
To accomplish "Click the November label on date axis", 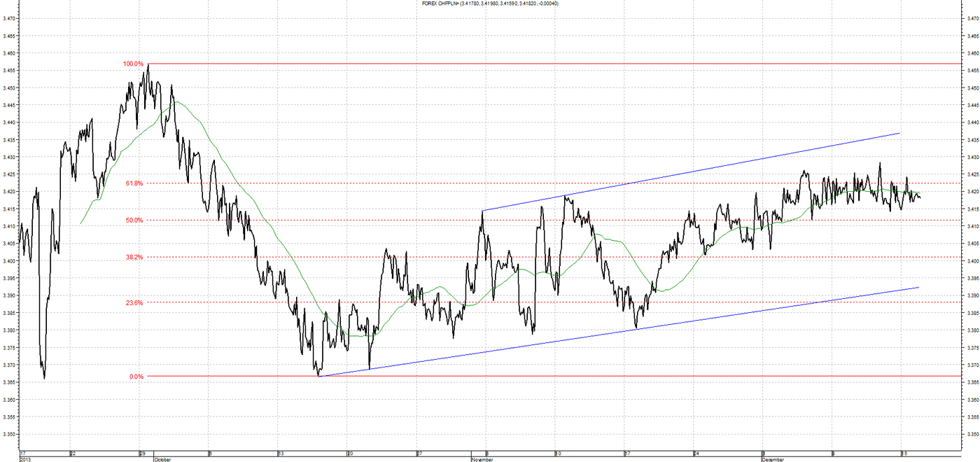I will tap(483, 459).
